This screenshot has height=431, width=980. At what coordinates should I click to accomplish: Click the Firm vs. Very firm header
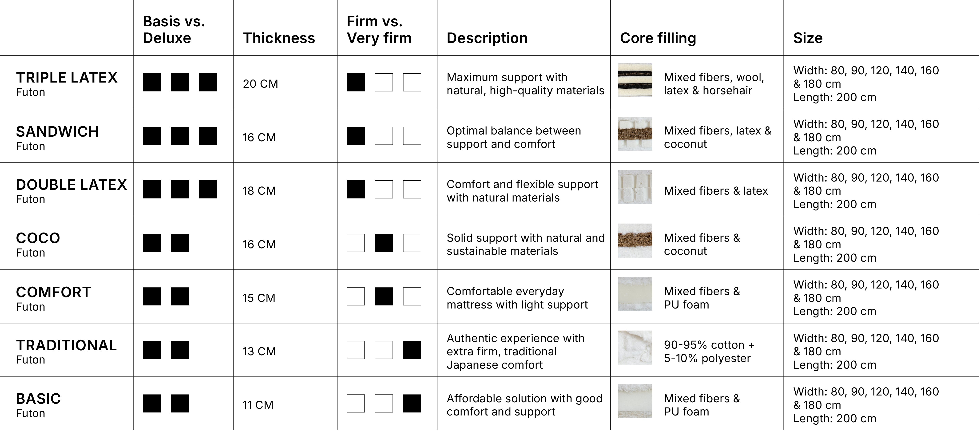click(x=379, y=30)
